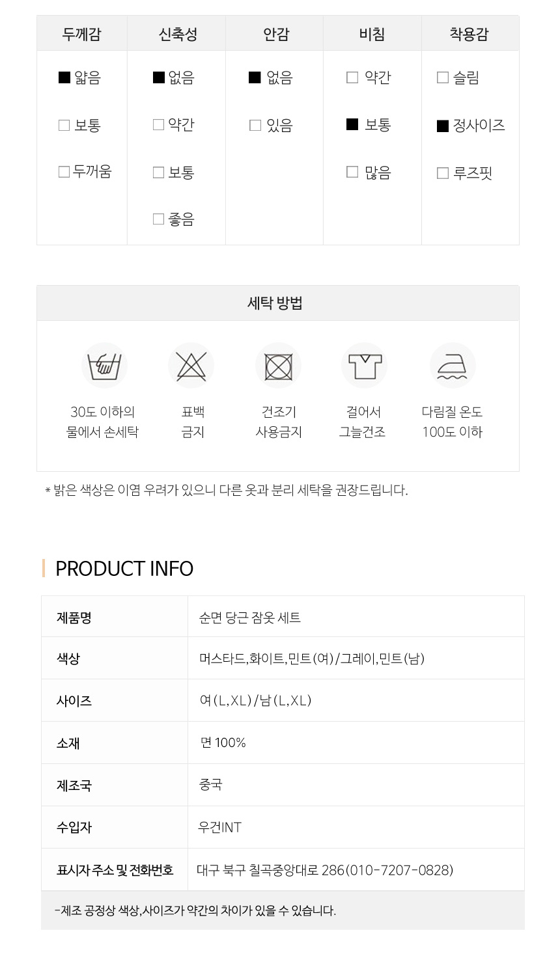Click the 세탁 방법 section header
The height and width of the screenshot is (980, 560).
point(275,303)
